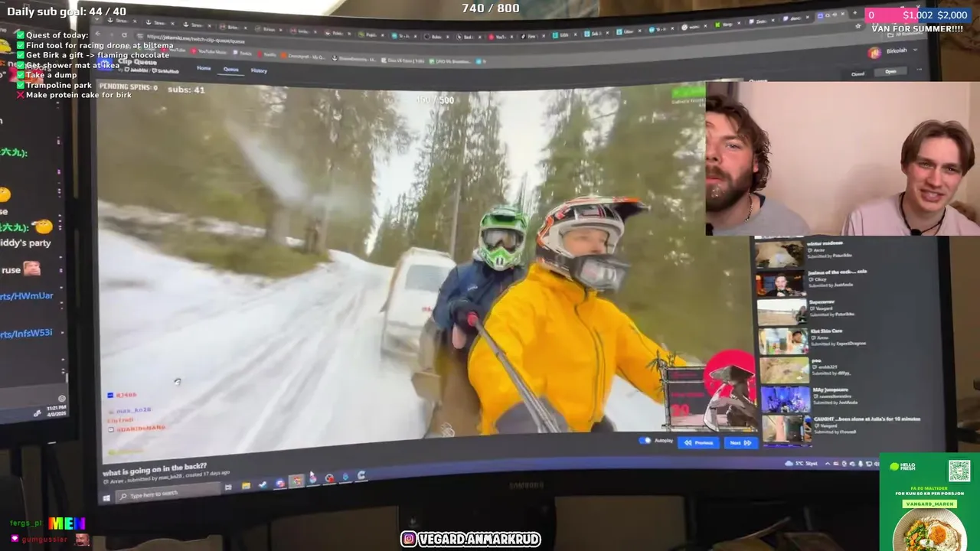Select the CAUGHT clip thumbnail
The image size is (980, 551).
coord(786,428)
